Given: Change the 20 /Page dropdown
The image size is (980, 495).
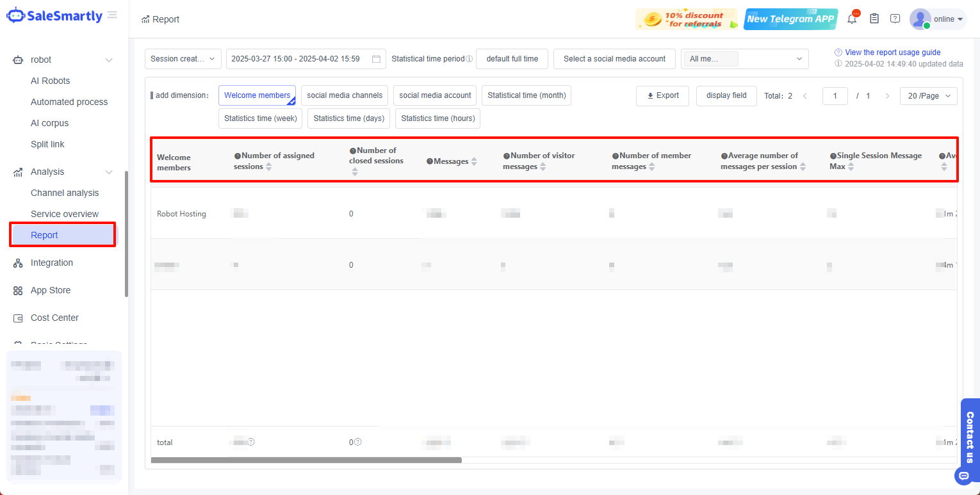Looking at the screenshot, I should 928,95.
